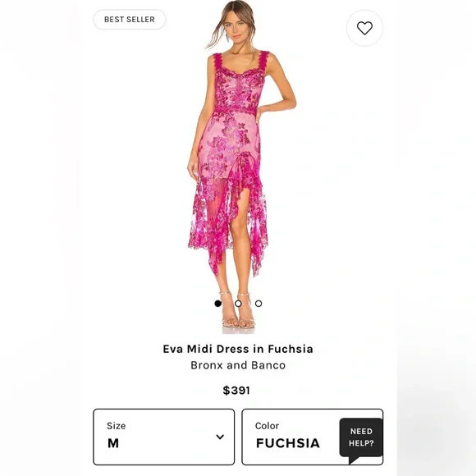Image resolution: width=476 pixels, height=476 pixels.
Task: Click the Size field label
Action: point(117,426)
